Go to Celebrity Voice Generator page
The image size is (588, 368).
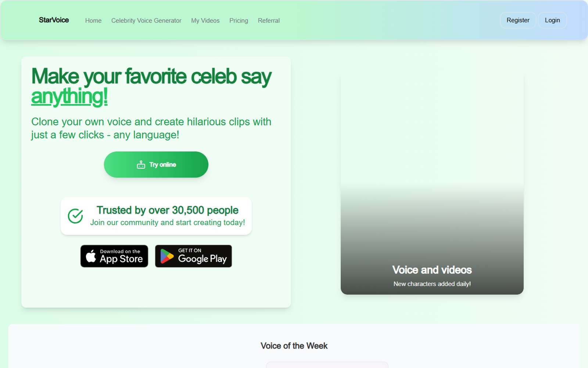click(x=146, y=21)
